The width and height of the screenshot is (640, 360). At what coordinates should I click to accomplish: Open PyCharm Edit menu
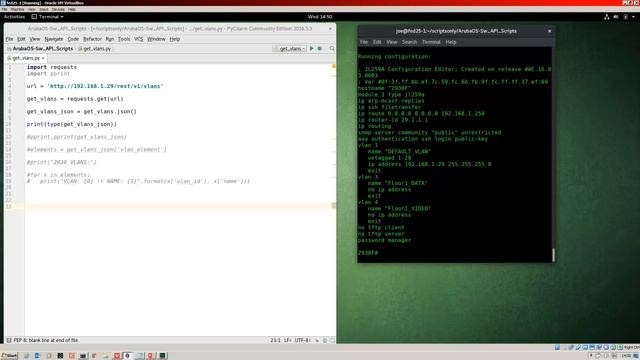(21, 39)
